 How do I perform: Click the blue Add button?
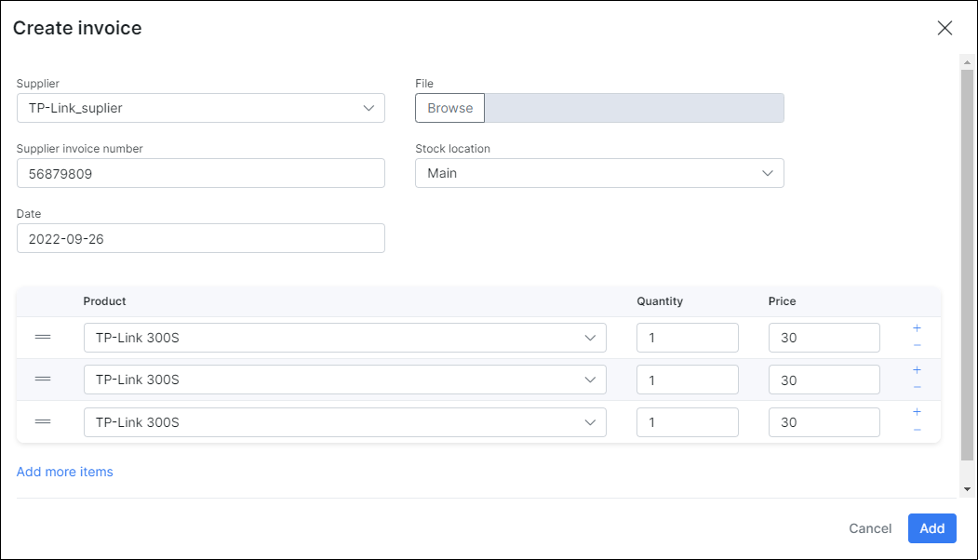pos(931,528)
